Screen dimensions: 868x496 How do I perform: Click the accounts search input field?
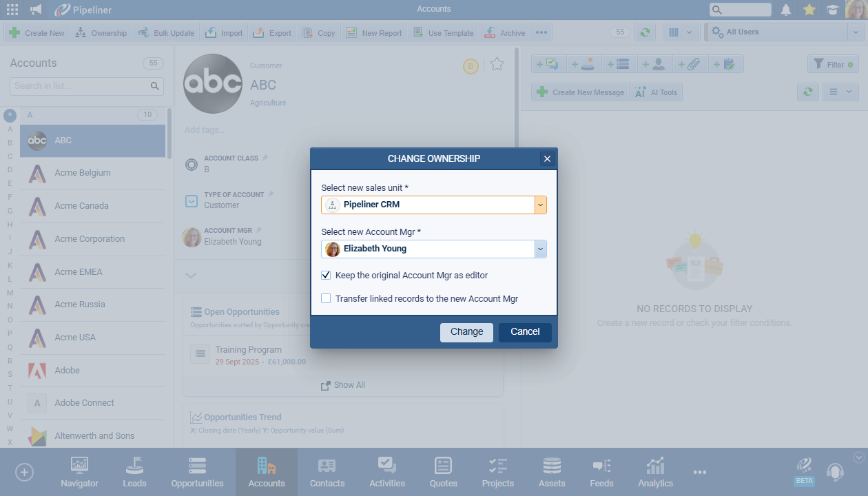coord(80,86)
